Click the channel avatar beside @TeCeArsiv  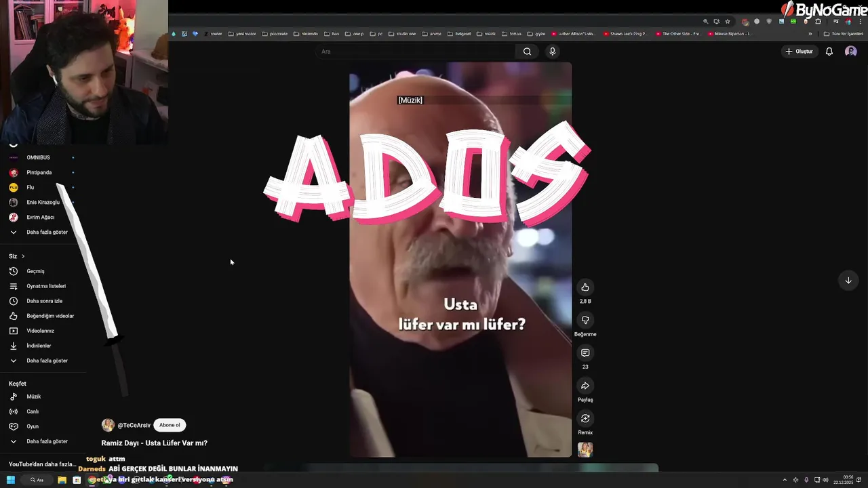pyautogui.click(x=108, y=425)
